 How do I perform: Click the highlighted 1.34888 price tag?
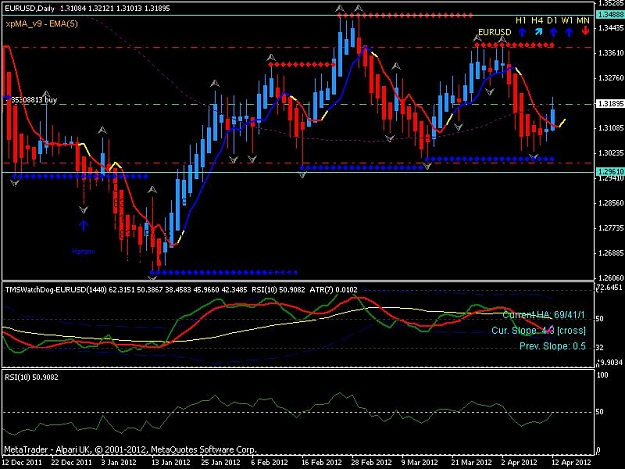(610, 15)
